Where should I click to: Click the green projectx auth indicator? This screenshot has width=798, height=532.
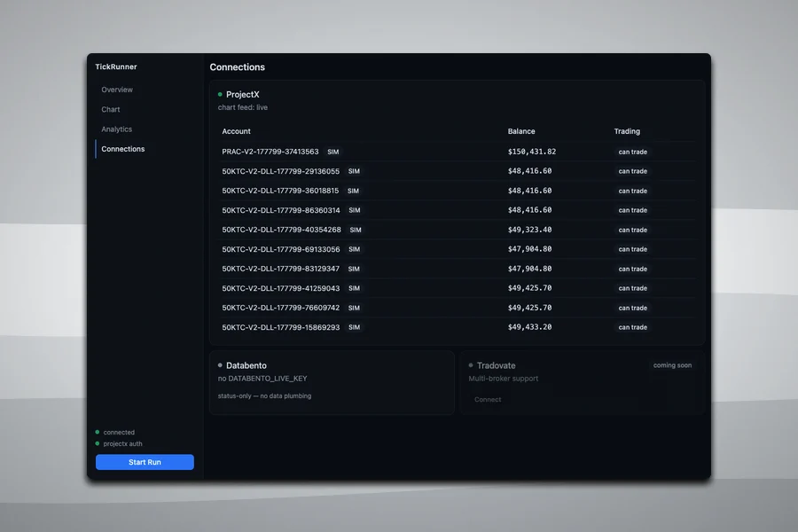98,443
